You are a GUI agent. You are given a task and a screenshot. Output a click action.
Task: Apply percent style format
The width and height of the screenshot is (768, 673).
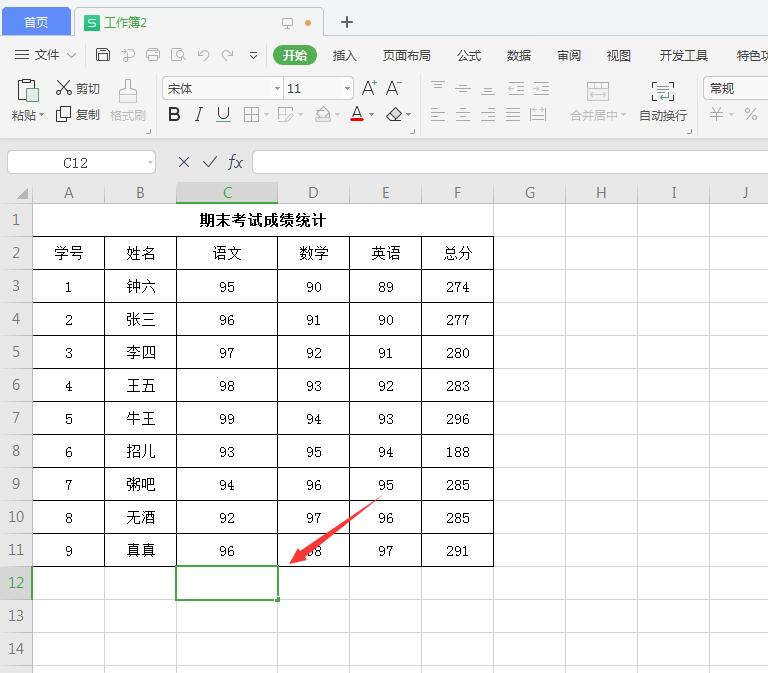pos(750,115)
